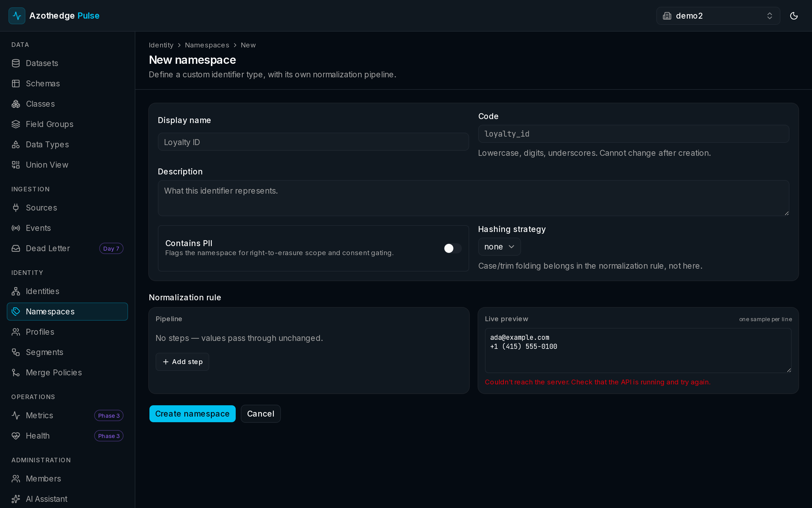The image size is (812, 508).
Task: Click the Members icon
Action: pos(16,479)
